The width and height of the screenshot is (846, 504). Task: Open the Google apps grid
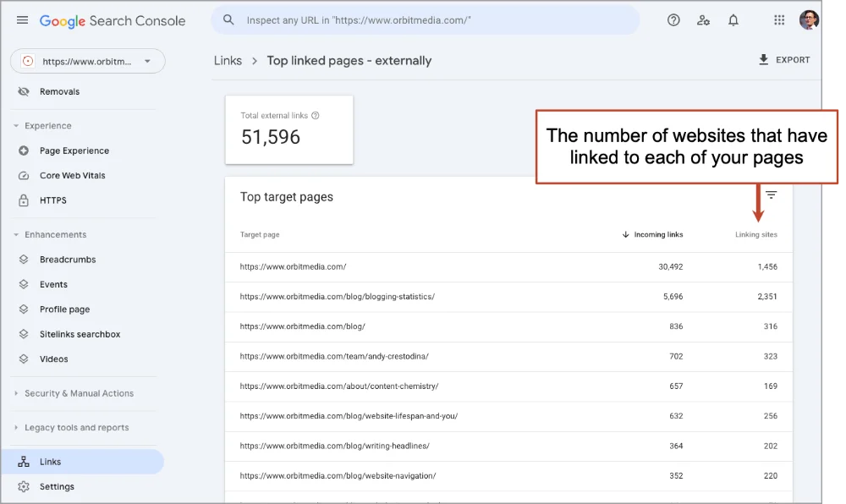pyautogui.click(x=779, y=20)
